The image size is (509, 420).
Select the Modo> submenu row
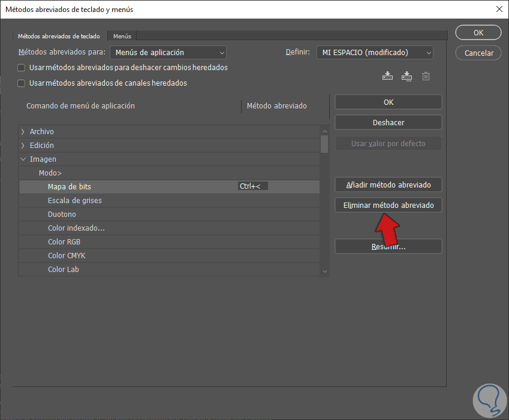(169, 173)
